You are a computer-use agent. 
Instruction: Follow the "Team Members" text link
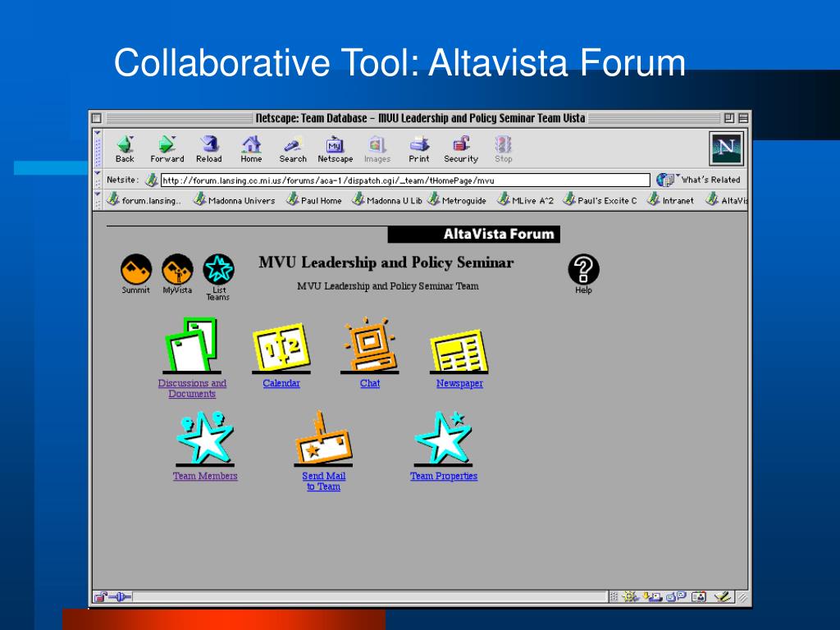[x=205, y=476]
